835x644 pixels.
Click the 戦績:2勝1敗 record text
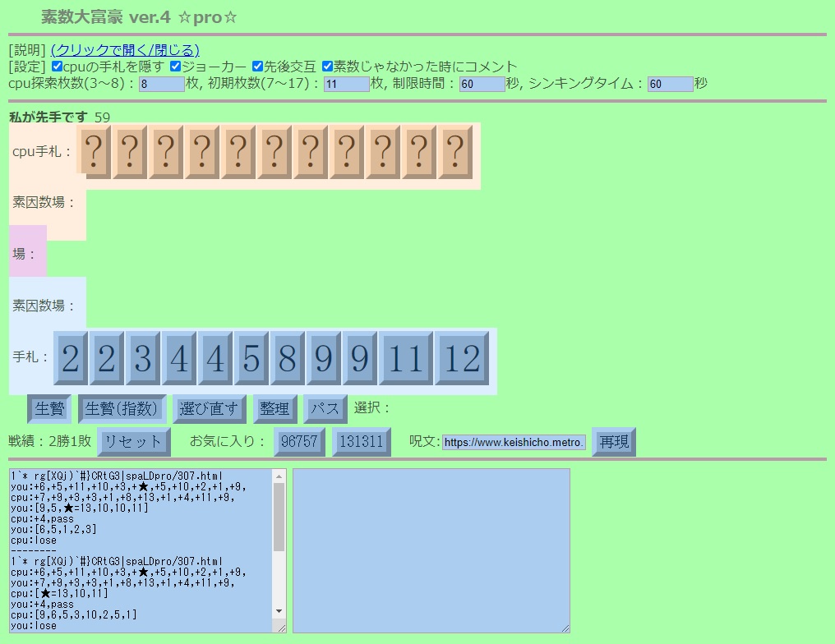(x=50, y=441)
